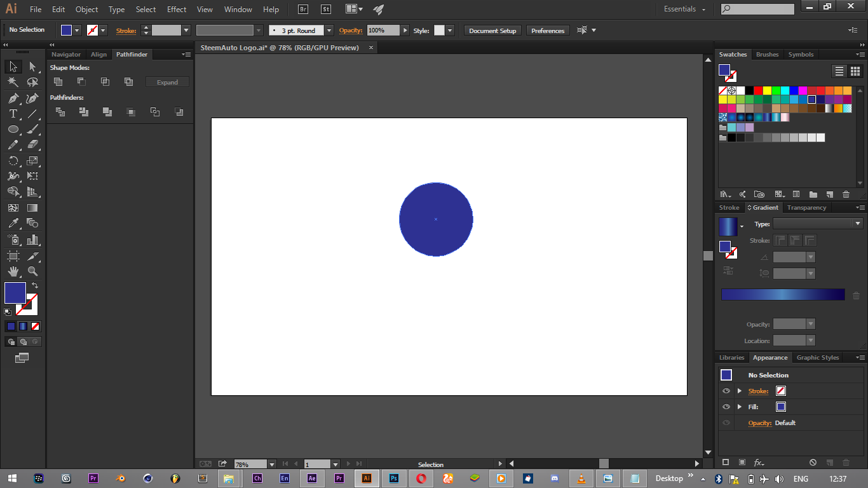The width and height of the screenshot is (868, 488).
Task: Select the Hand tool
Action: 13,271
